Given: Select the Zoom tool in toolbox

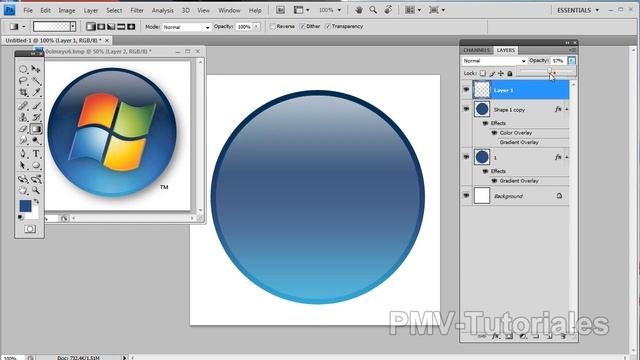Looking at the screenshot, I should coord(36,190).
